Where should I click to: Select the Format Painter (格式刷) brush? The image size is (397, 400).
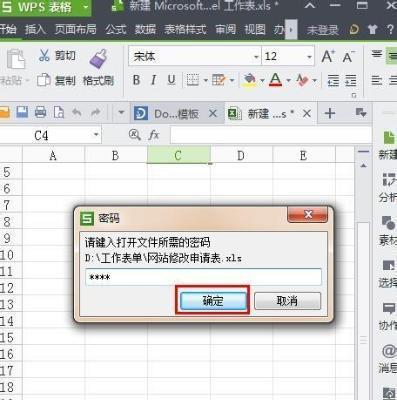point(98,59)
